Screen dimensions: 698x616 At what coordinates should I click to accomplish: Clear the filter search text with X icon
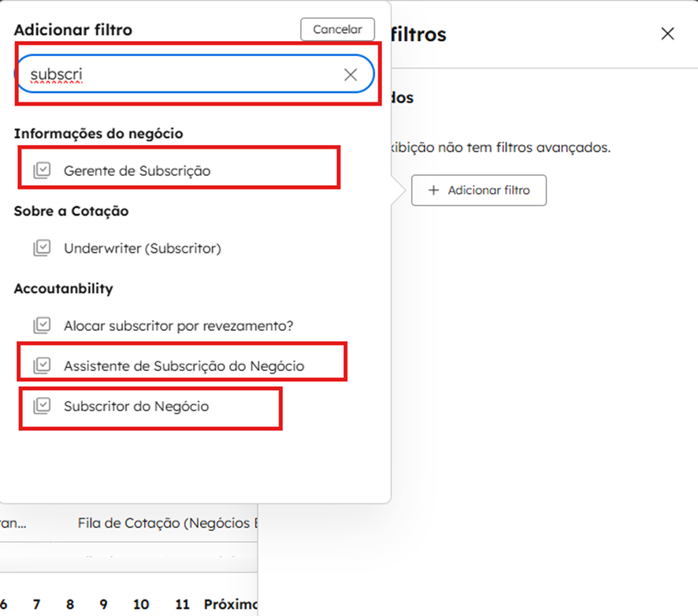click(351, 75)
